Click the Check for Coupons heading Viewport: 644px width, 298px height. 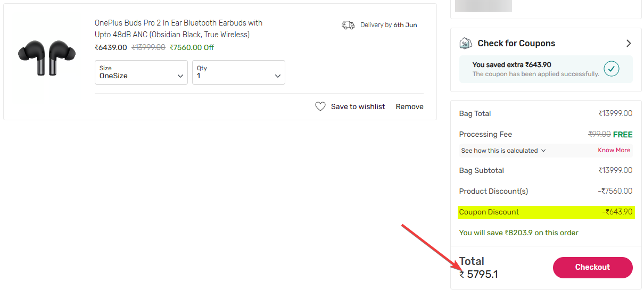pos(516,44)
